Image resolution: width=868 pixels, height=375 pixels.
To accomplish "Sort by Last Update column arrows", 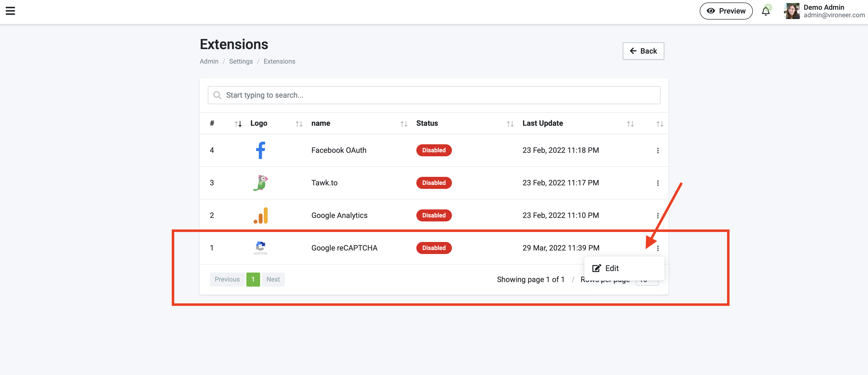I will 630,124.
